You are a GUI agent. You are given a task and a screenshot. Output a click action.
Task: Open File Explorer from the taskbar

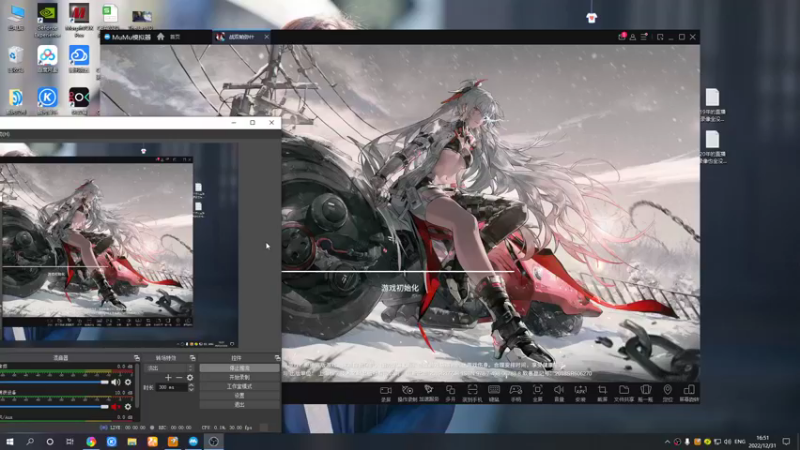point(132,442)
